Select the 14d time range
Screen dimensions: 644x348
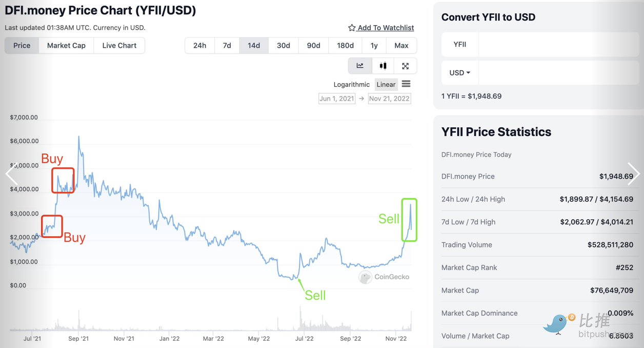(254, 46)
